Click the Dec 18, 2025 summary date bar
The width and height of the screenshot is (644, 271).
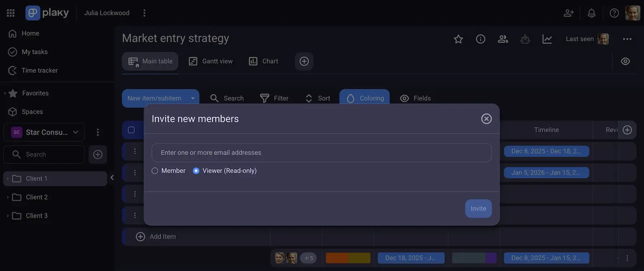411,258
